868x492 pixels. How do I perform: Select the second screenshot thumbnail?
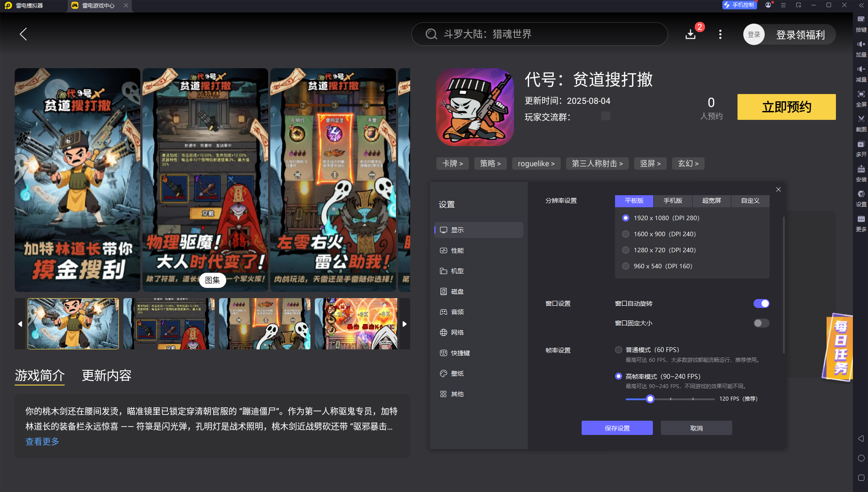point(169,324)
